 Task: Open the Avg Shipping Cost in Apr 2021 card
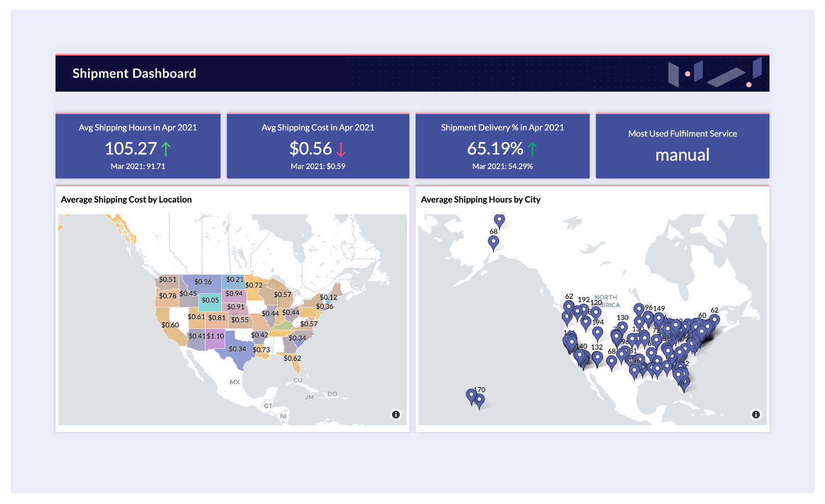coord(318,146)
